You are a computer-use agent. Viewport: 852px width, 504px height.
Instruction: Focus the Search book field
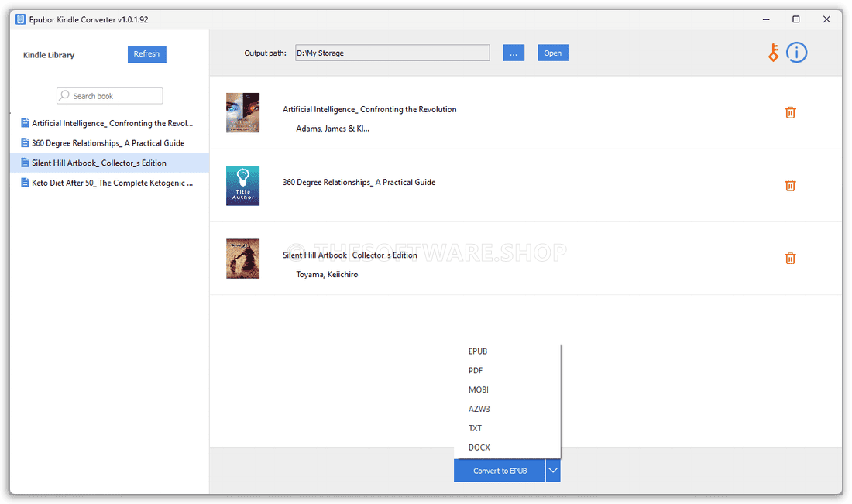coord(110,95)
